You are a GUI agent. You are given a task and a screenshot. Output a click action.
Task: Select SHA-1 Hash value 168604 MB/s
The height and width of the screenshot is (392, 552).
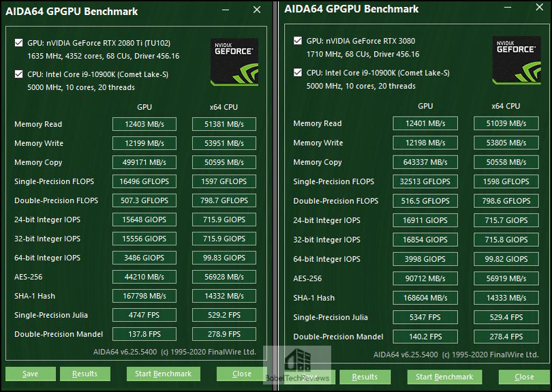pyautogui.click(x=425, y=298)
